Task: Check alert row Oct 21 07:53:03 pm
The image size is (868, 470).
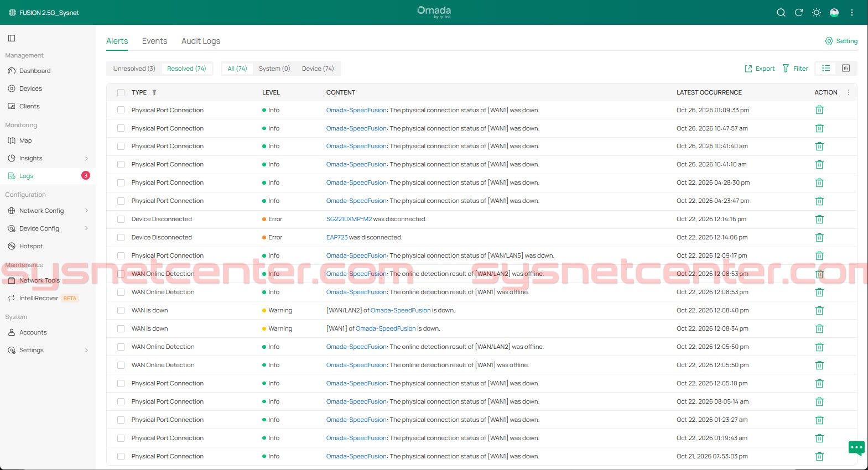Action: tap(121, 456)
